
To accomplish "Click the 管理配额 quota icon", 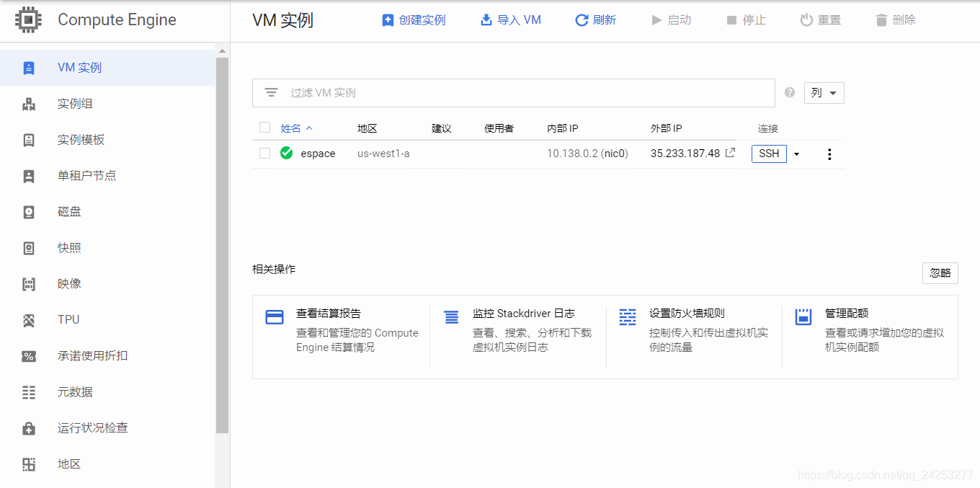I will click(x=803, y=317).
